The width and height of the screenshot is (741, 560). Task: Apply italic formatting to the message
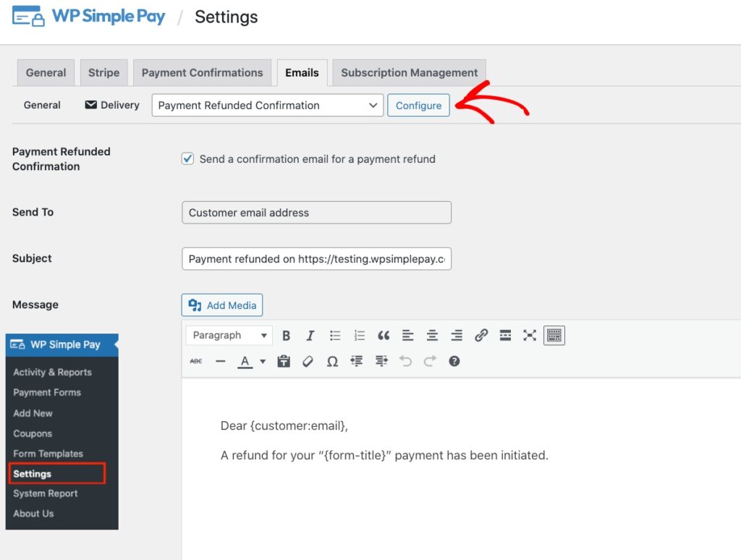tap(310, 336)
